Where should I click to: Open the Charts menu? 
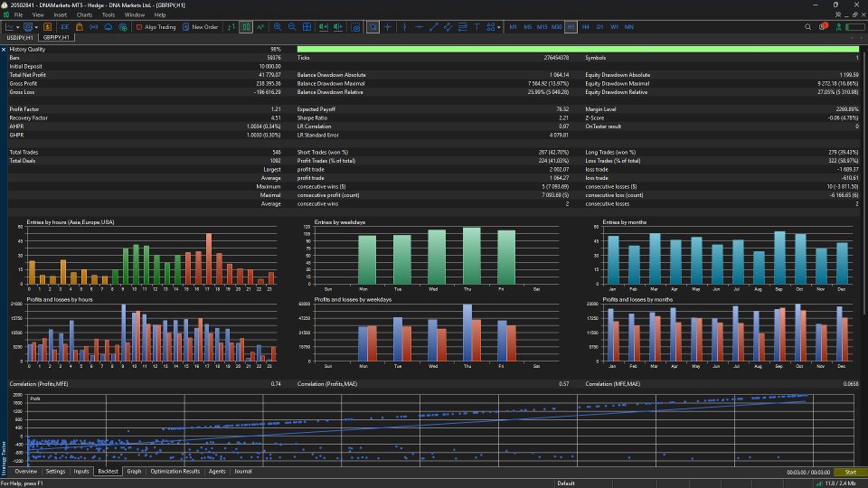pyautogui.click(x=84, y=15)
